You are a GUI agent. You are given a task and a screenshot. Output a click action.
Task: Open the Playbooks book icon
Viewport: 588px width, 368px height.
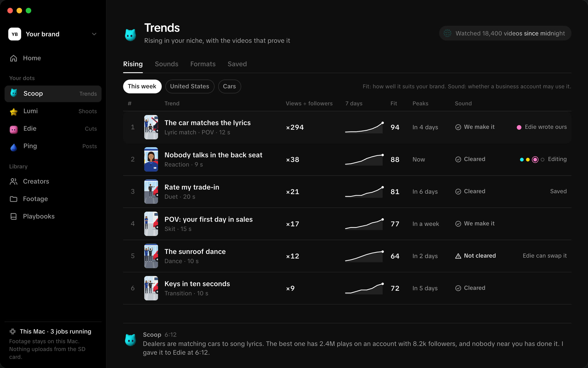click(x=13, y=216)
